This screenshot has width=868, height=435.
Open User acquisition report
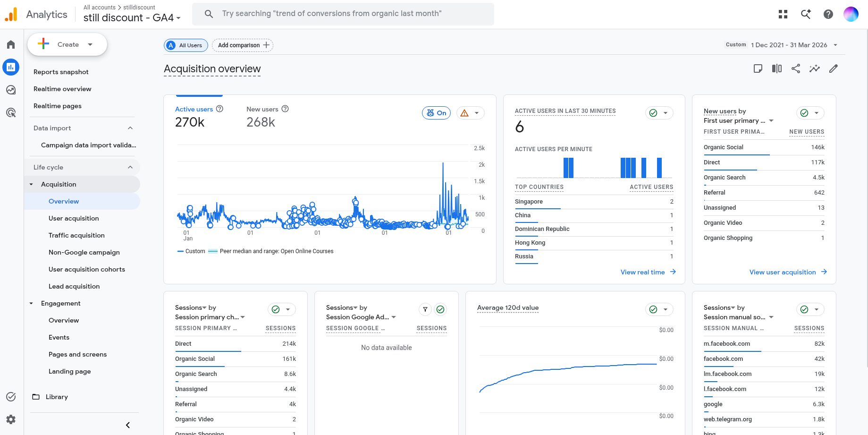[x=74, y=218]
